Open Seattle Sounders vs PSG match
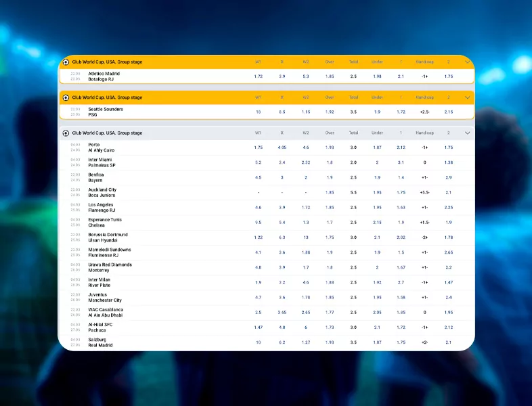 click(106, 112)
